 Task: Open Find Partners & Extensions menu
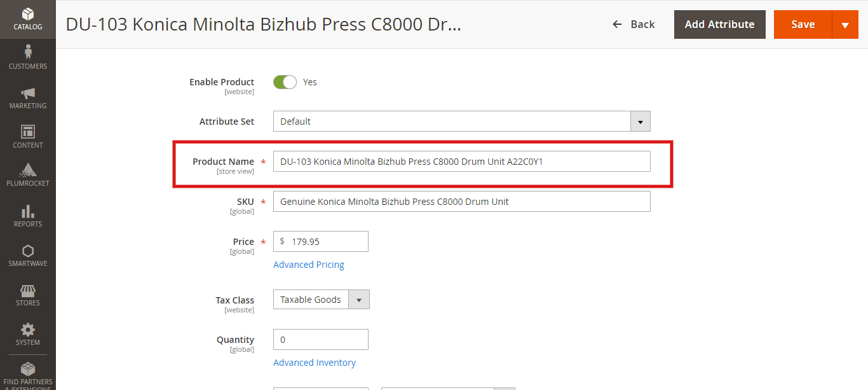[28, 375]
